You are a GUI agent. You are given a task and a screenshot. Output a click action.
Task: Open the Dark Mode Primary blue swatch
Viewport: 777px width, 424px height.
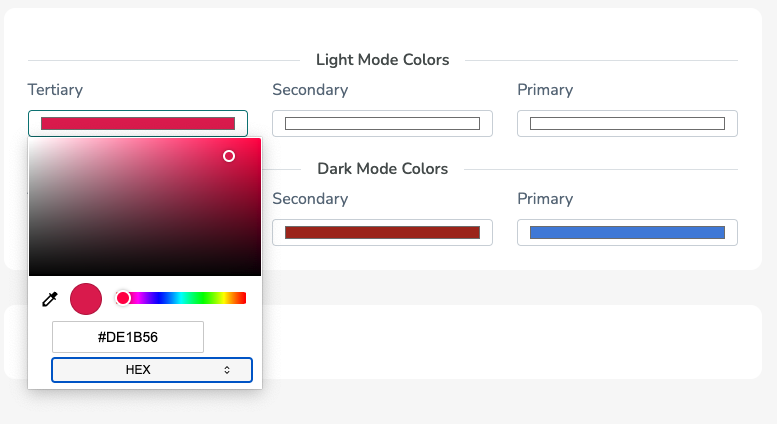tap(627, 232)
